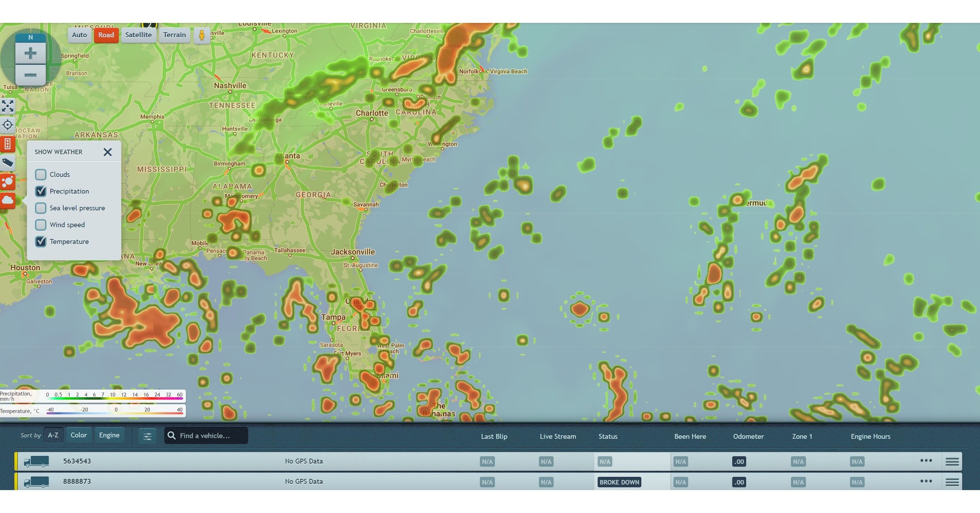Uncheck the Temperature layer
The height and width of the screenshot is (513, 980).
[x=40, y=242]
